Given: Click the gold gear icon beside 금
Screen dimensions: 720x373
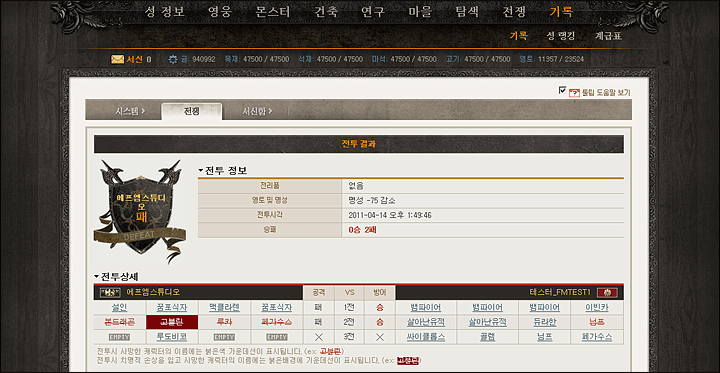Looking at the screenshot, I should (x=173, y=59).
